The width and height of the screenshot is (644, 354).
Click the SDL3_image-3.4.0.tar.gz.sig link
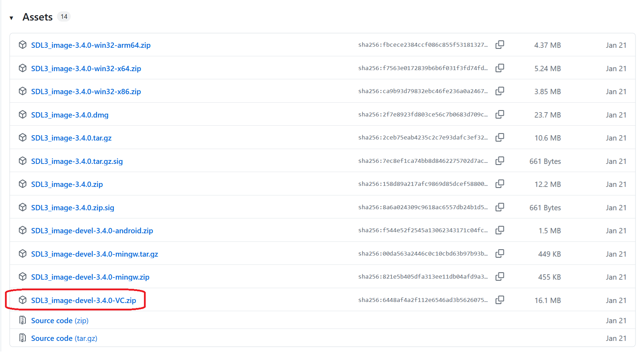[x=76, y=161]
